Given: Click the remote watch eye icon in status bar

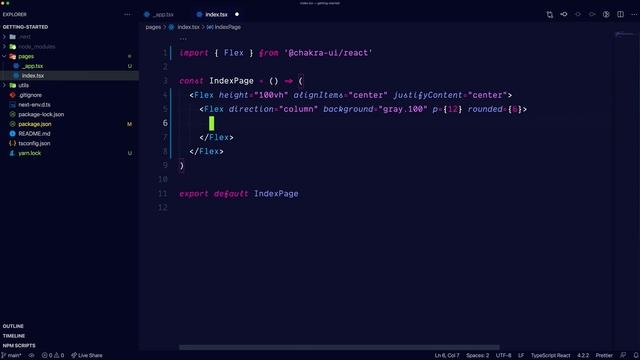Looking at the screenshot, I should [x=31, y=355].
